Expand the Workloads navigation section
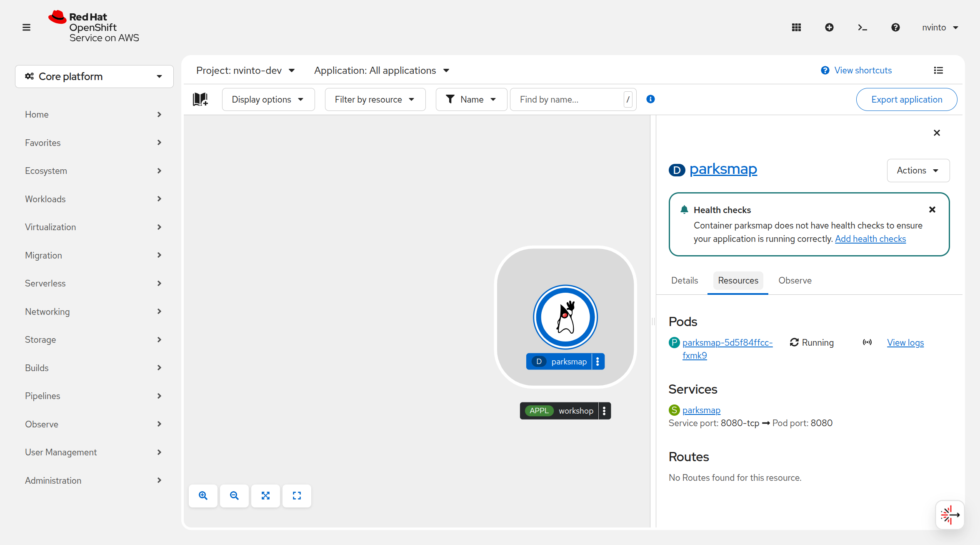Viewport: 980px width, 545px height. pyautogui.click(x=94, y=199)
